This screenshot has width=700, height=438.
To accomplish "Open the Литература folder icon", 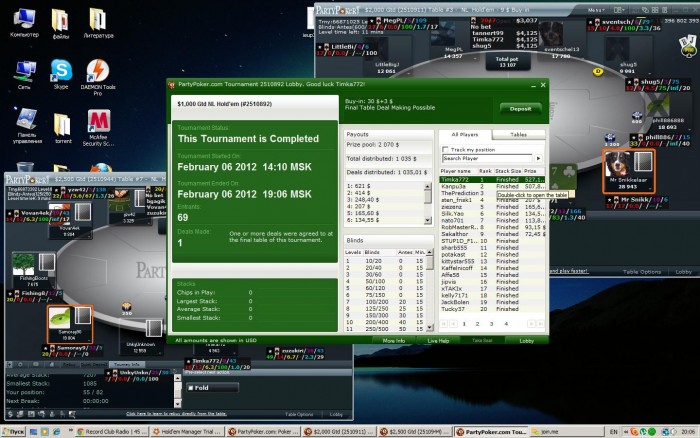I will click(98, 23).
